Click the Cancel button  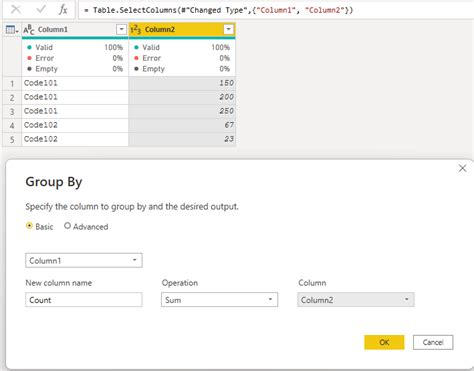tap(433, 342)
